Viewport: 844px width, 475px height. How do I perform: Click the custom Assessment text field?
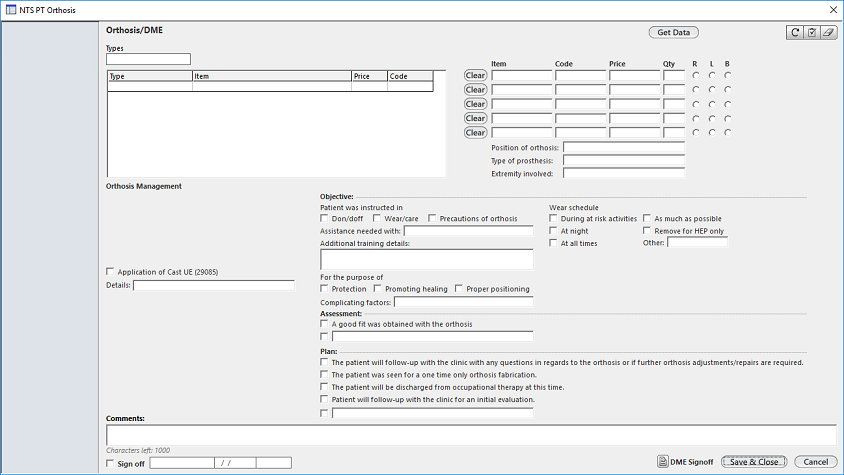point(433,336)
